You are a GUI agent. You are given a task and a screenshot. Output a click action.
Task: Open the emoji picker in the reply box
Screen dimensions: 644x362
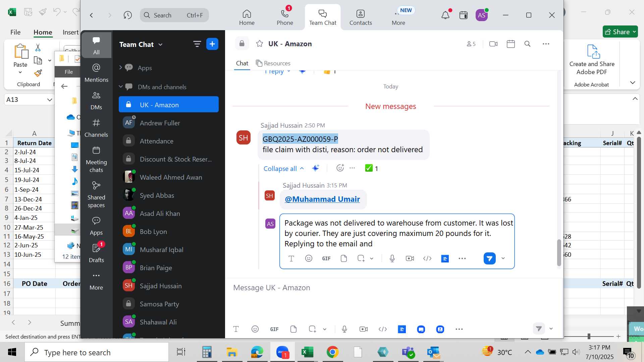[309, 258]
